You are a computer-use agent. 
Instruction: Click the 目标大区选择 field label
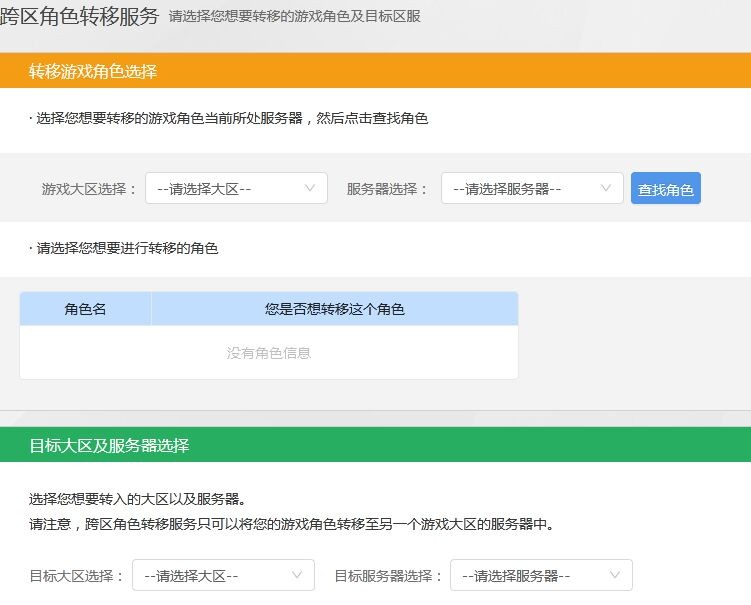[x=76, y=575]
